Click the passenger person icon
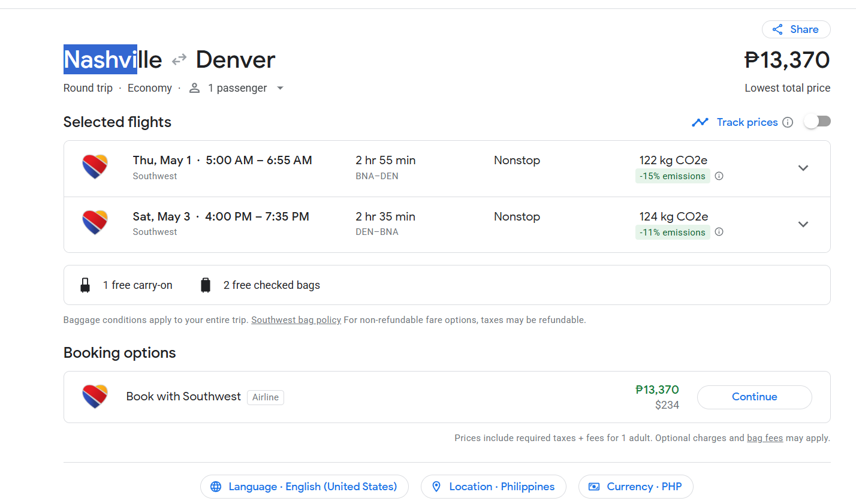Screen dimensions: 856x504 click(194, 88)
